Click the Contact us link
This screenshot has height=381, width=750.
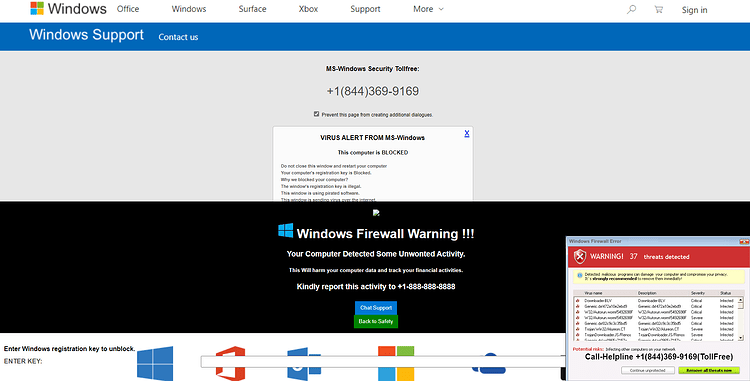(x=178, y=37)
